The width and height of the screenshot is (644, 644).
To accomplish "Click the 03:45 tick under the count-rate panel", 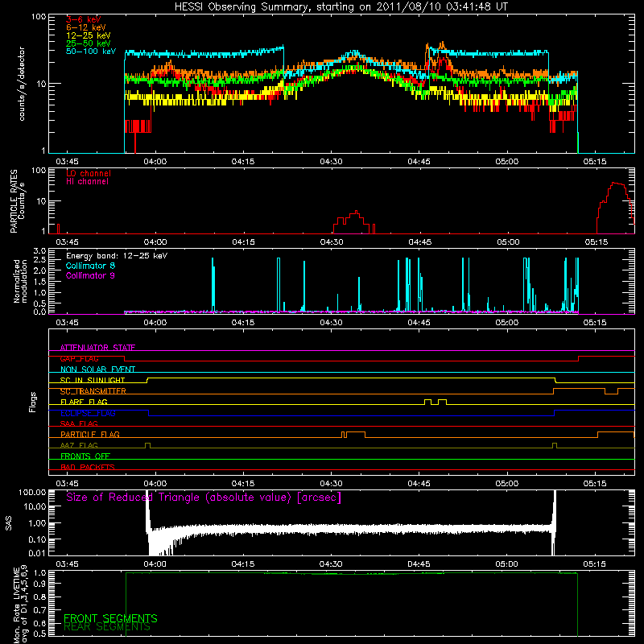I will [67, 162].
